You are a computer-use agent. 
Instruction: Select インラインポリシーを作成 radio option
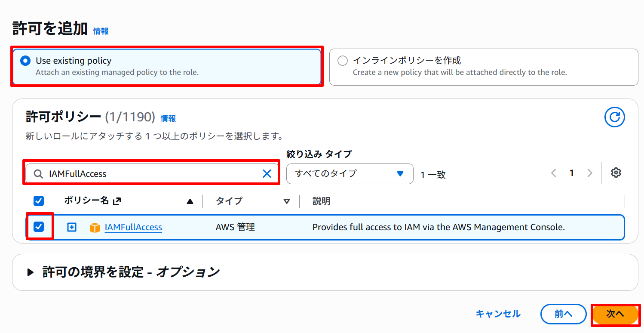[x=343, y=61]
